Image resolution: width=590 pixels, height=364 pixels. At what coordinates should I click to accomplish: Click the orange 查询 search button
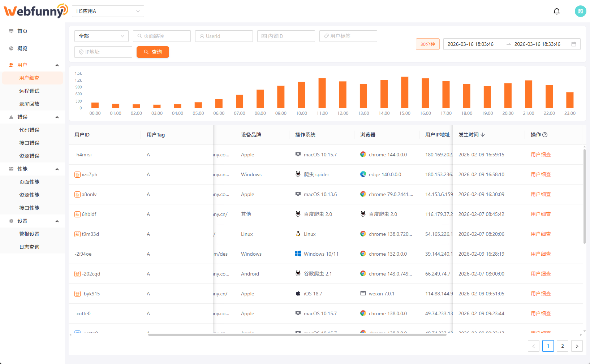pyautogui.click(x=152, y=52)
